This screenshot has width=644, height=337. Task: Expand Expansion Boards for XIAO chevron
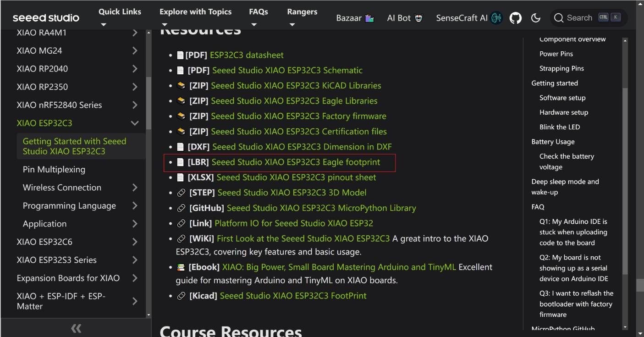135,278
